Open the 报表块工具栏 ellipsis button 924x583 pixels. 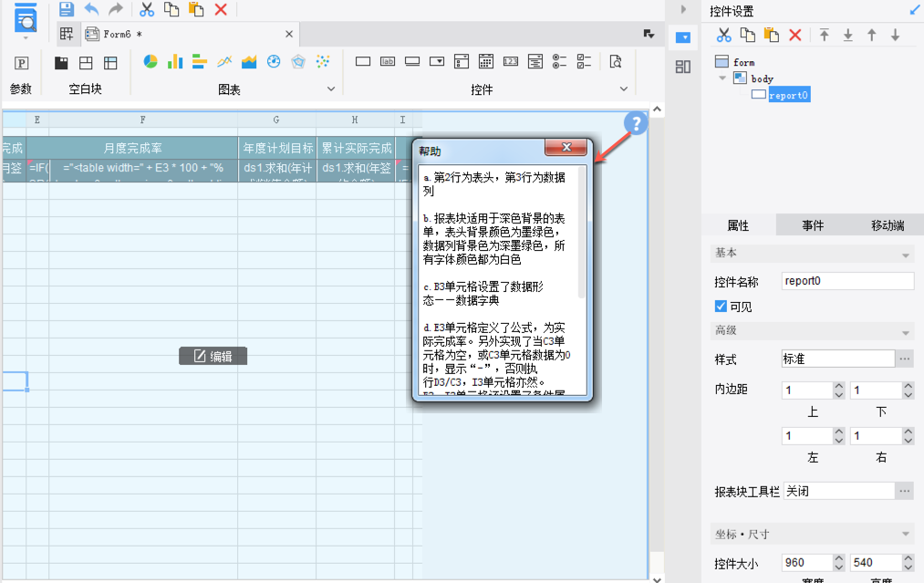coord(905,491)
